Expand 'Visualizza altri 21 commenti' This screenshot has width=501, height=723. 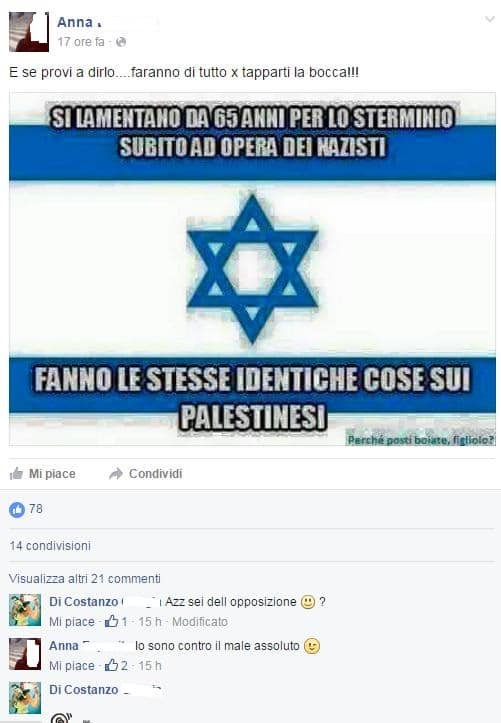click(85, 579)
